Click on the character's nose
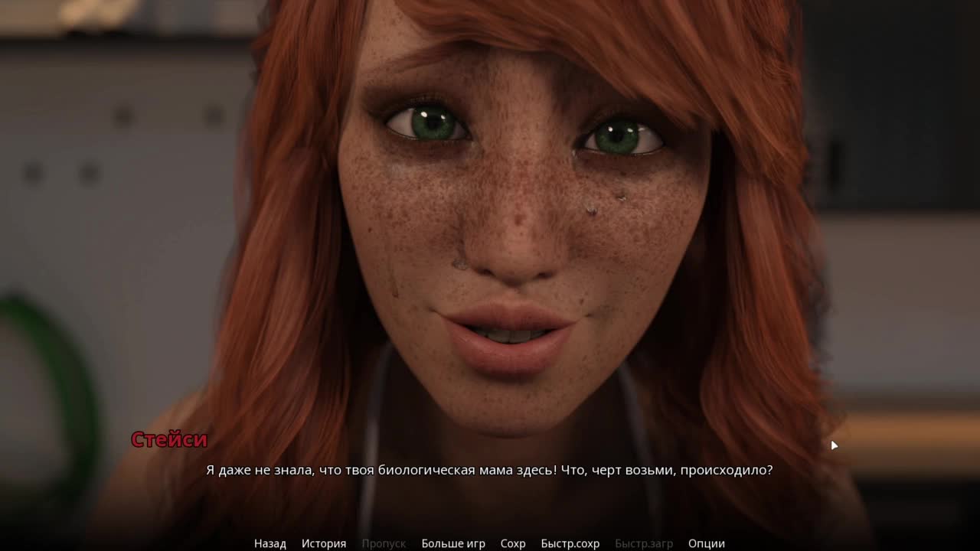980x551 pixels. coord(511,245)
